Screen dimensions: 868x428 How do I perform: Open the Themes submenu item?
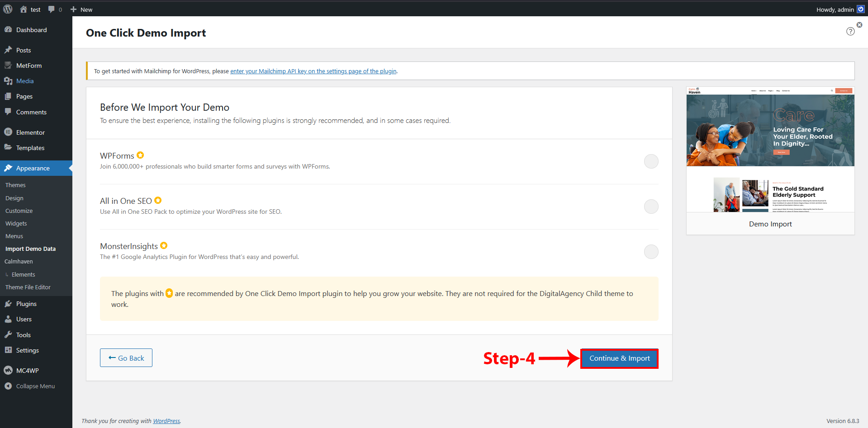pos(15,185)
